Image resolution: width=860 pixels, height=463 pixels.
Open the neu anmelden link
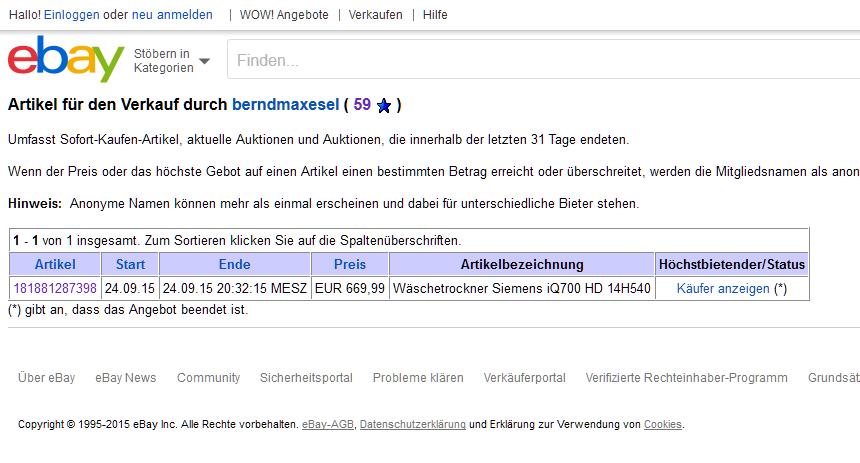[172, 15]
